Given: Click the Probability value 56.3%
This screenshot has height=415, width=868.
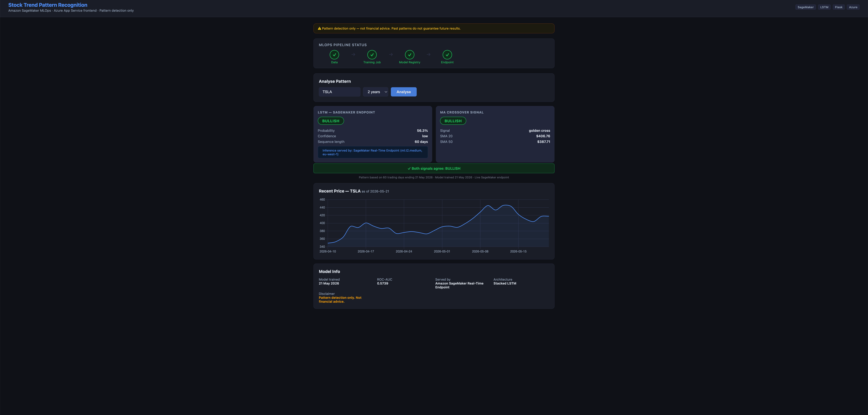Looking at the screenshot, I should point(422,131).
